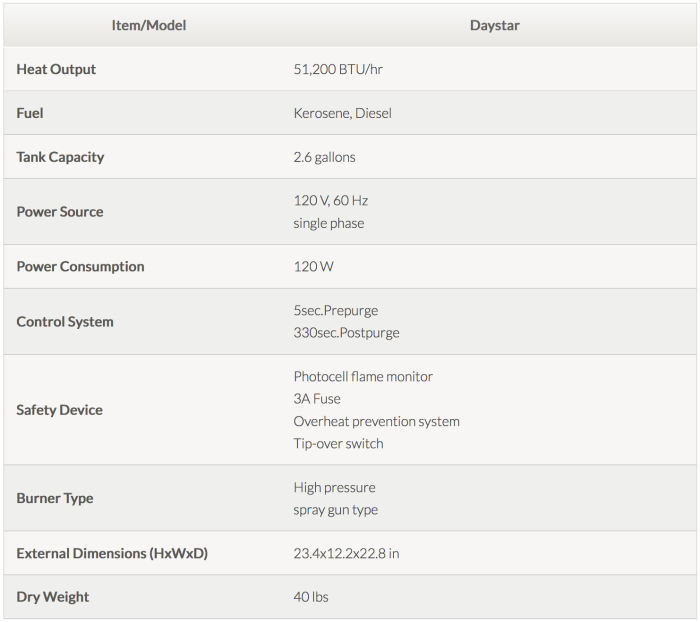Click the 23.4x12.2x22.8 in dimensions value
This screenshot has width=700, height=622.
tap(346, 553)
